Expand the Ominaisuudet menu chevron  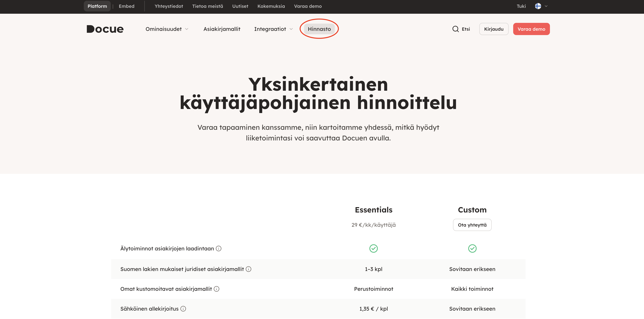point(186,29)
